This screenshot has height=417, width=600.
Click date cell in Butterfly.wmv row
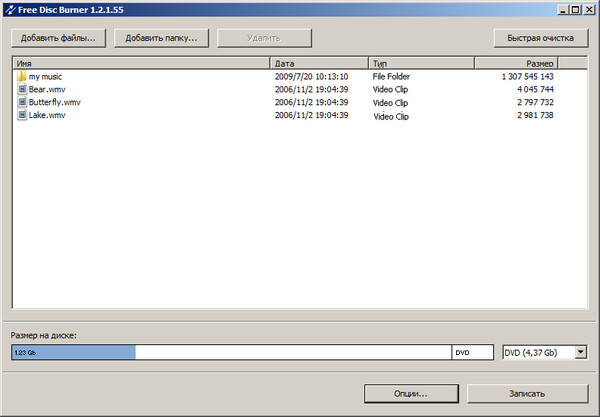pos(311,102)
